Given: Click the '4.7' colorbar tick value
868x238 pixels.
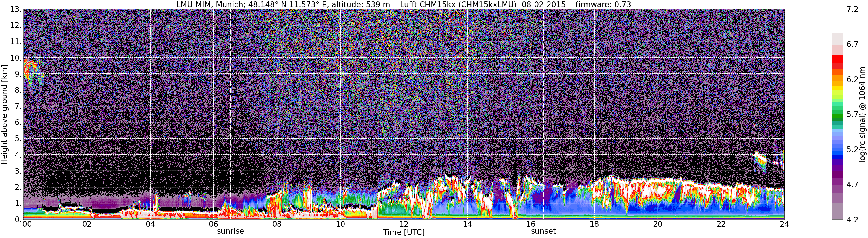Looking at the screenshot, I should tap(852, 184).
